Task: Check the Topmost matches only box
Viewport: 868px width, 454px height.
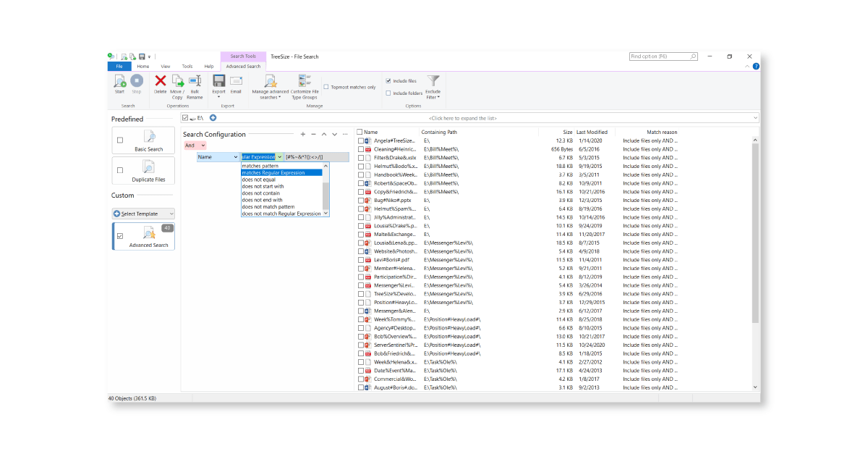Action: click(x=327, y=85)
